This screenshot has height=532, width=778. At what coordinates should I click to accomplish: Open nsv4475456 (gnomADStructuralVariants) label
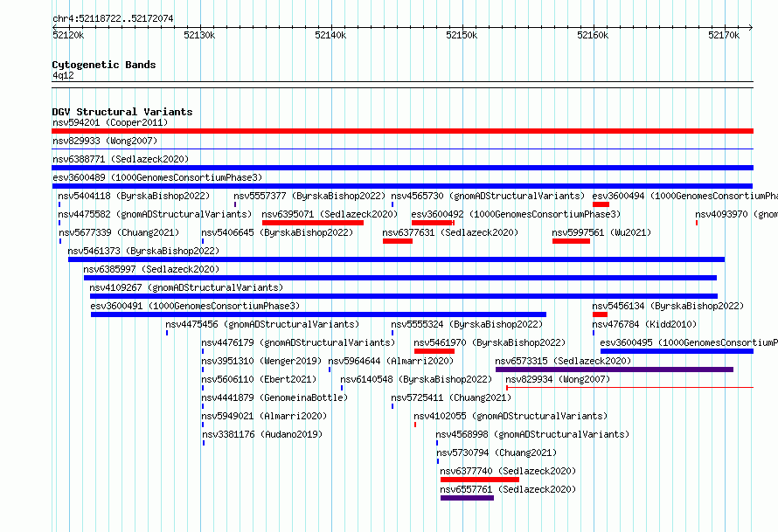(262, 324)
